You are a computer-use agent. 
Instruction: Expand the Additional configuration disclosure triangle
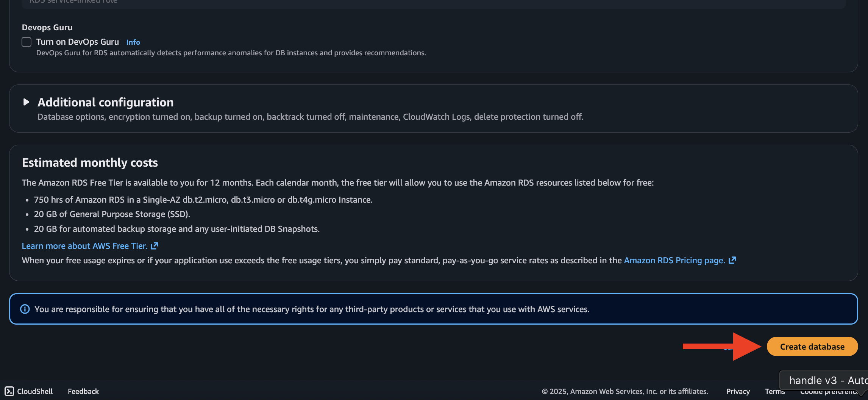pos(26,102)
